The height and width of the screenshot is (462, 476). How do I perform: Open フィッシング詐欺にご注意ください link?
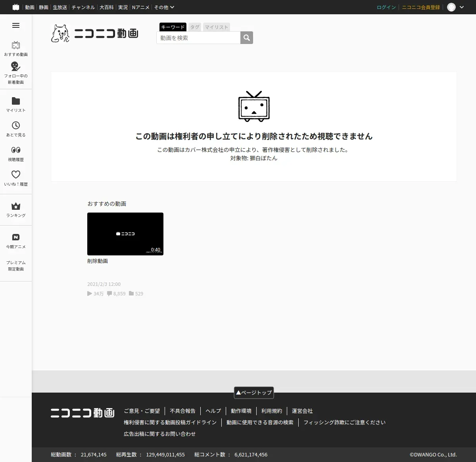(344, 422)
